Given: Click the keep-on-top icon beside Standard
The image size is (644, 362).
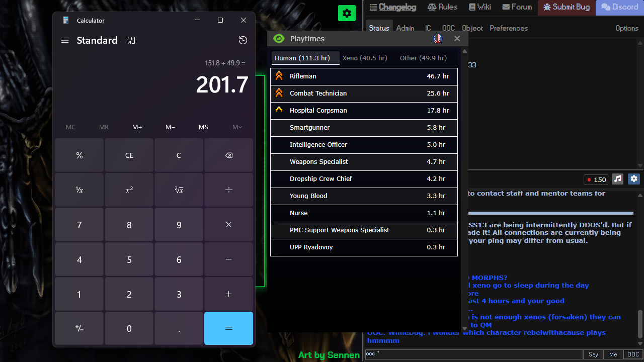Looking at the screenshot, I should pos(131,40).
